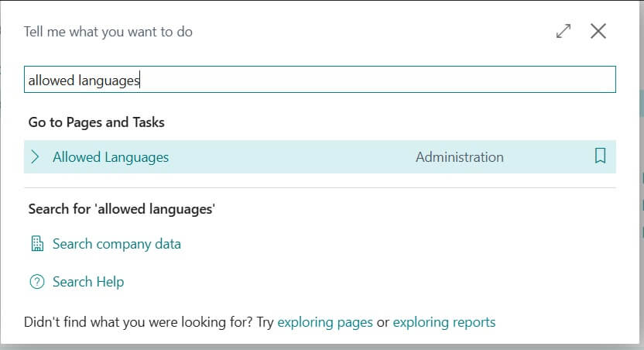Click the 'Go to Pages and Tasks' heading

[97, 122]
